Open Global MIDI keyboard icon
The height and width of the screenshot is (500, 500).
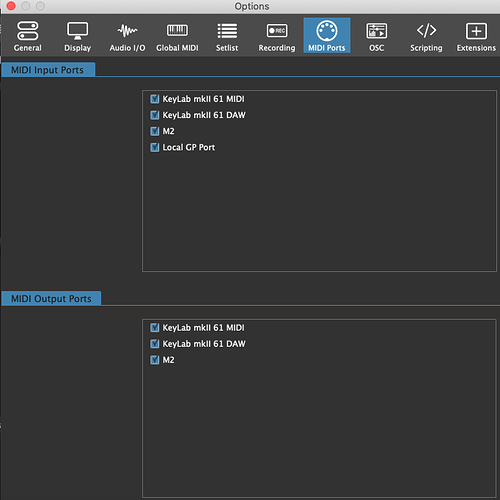click(177, 31)
